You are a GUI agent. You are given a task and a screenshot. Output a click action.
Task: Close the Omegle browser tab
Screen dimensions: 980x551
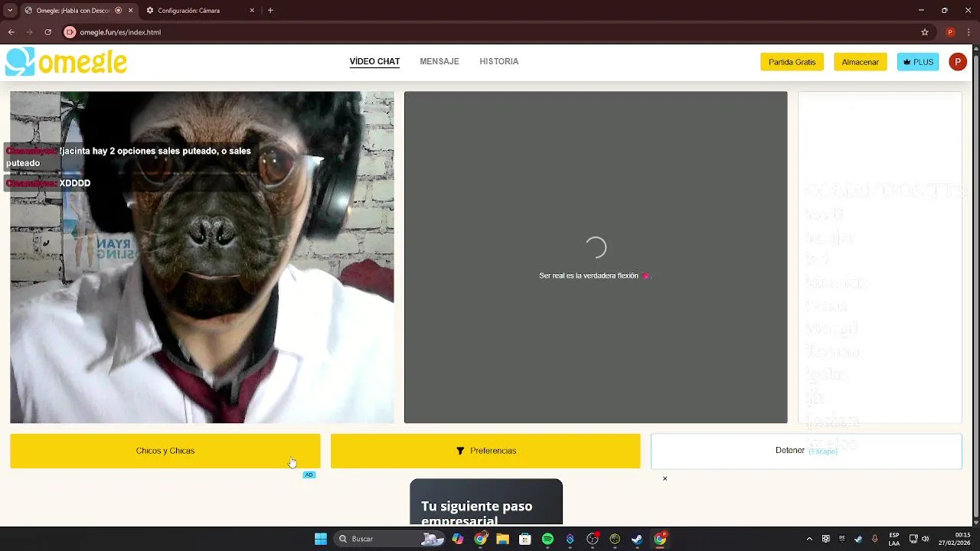point(130,11)
